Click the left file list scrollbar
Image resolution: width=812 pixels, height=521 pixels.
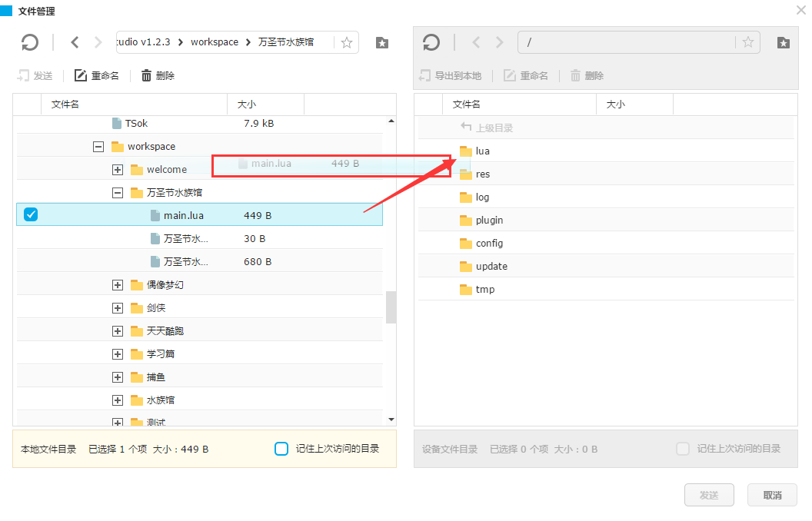click(391, 307)
